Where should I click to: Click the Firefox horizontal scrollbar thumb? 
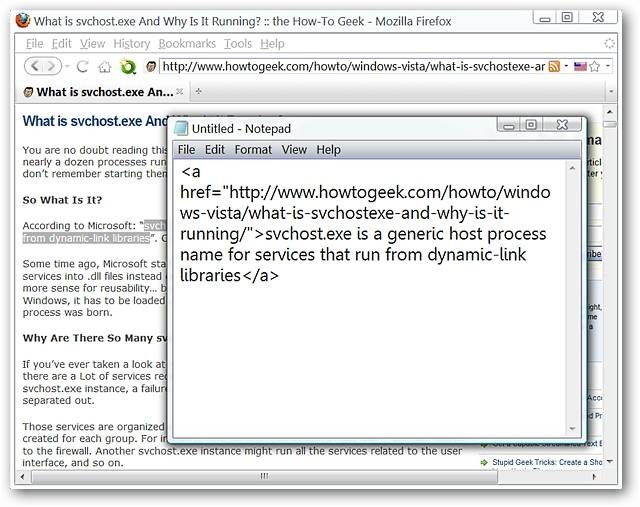[x=264, y=476]
